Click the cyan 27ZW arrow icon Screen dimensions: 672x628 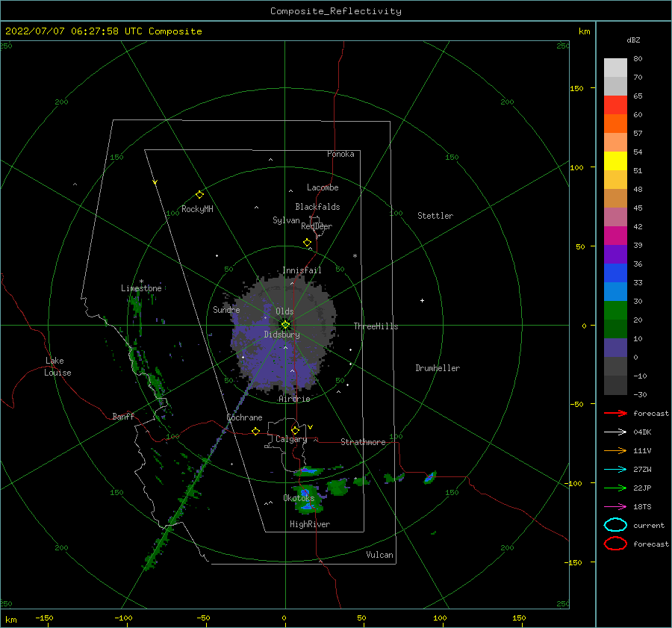[615, 470]
